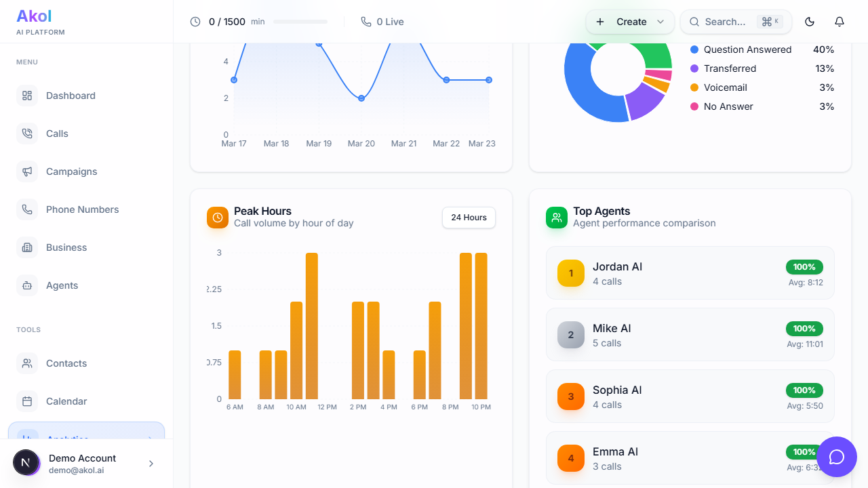Image resolution: width=868 pixels, height=488 pixels.
Task: Click the Akol logo link
Action: pos(34,16)
